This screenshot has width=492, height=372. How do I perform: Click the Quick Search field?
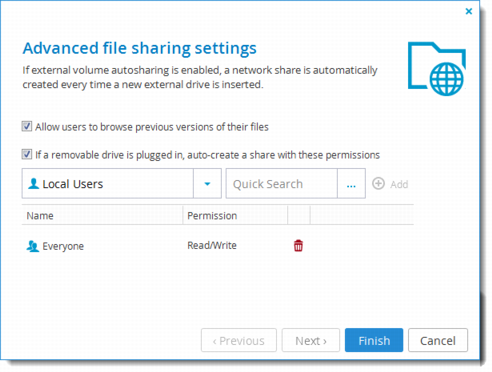[x=282, y=184]
